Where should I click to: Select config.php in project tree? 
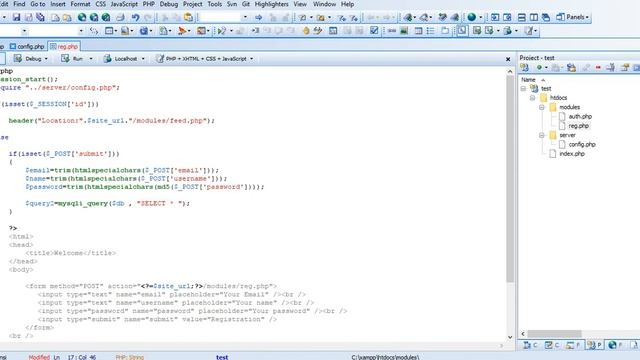coord(582,144)
